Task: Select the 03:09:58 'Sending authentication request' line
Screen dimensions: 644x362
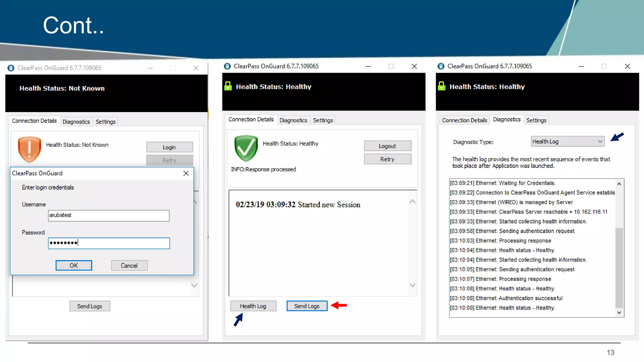Action: (x=512, y=231)
